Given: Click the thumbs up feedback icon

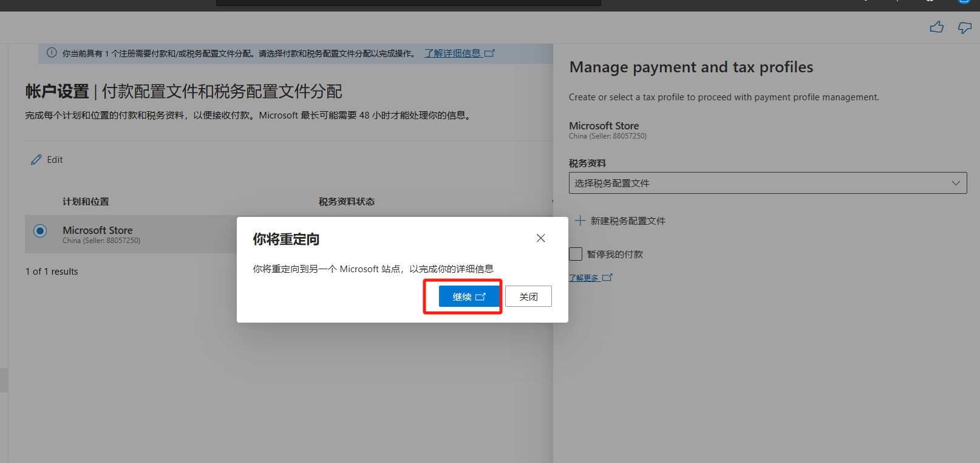Looking at the screenshot, I should pos(937,27).
